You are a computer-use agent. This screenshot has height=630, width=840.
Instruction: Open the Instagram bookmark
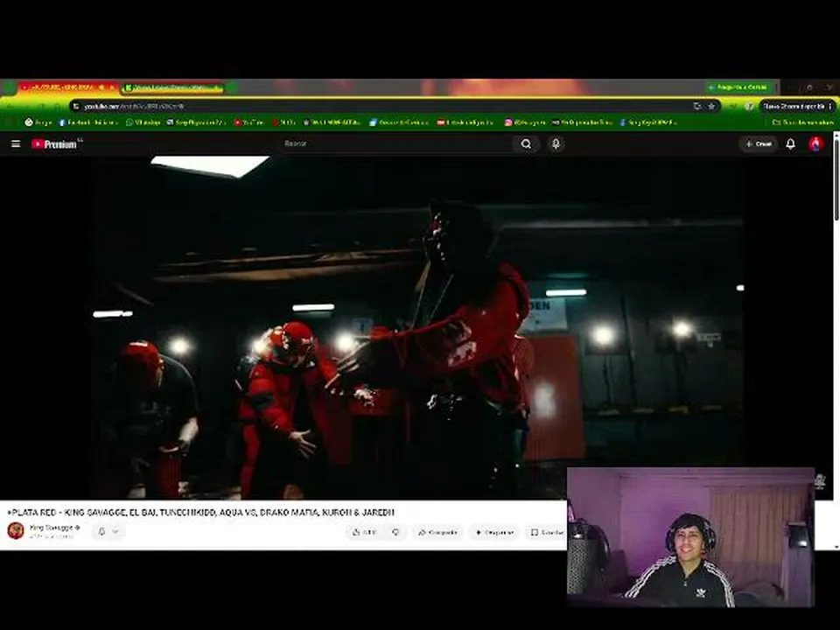tap(524, 122)
